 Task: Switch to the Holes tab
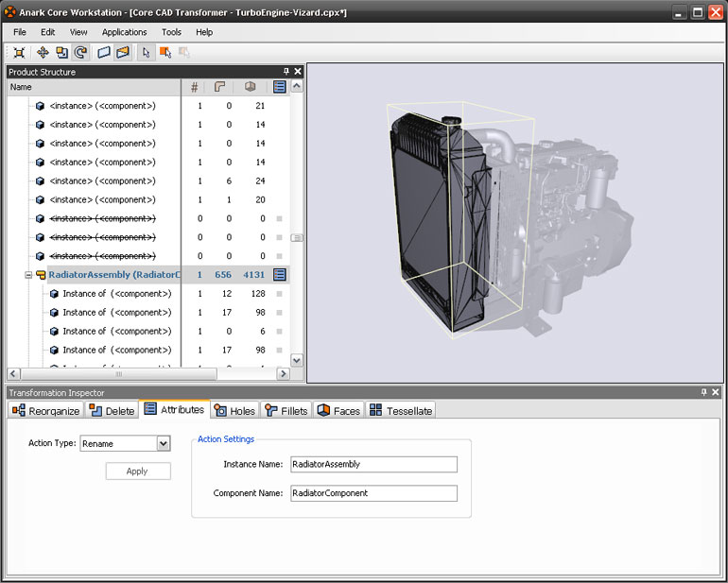(234, 411)
